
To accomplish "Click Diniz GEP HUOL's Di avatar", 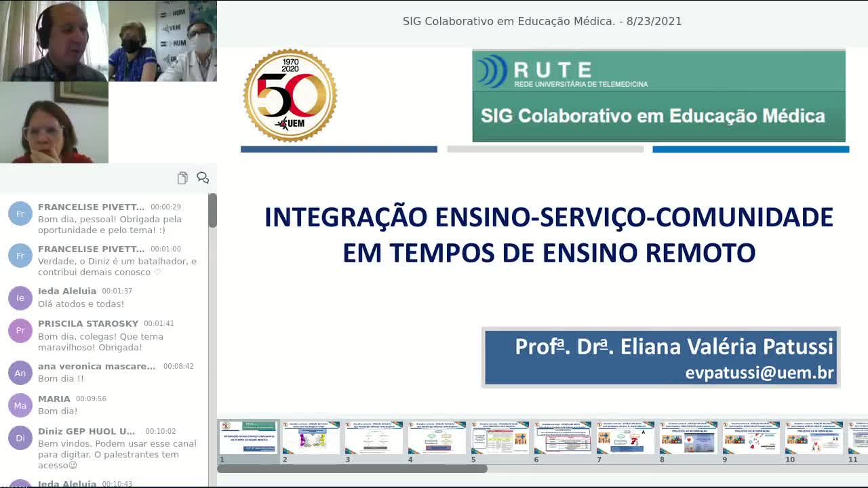I will tap(20, 438).
